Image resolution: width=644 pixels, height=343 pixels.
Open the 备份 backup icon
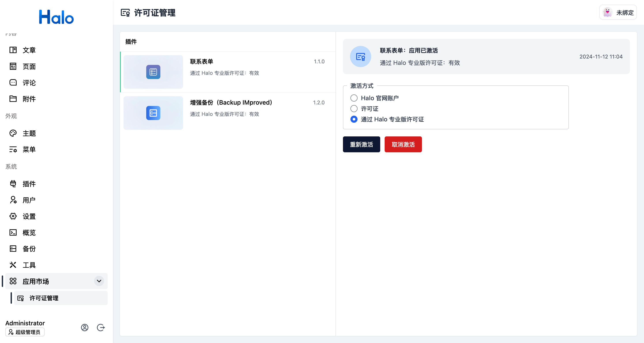[x=13, y=249]
